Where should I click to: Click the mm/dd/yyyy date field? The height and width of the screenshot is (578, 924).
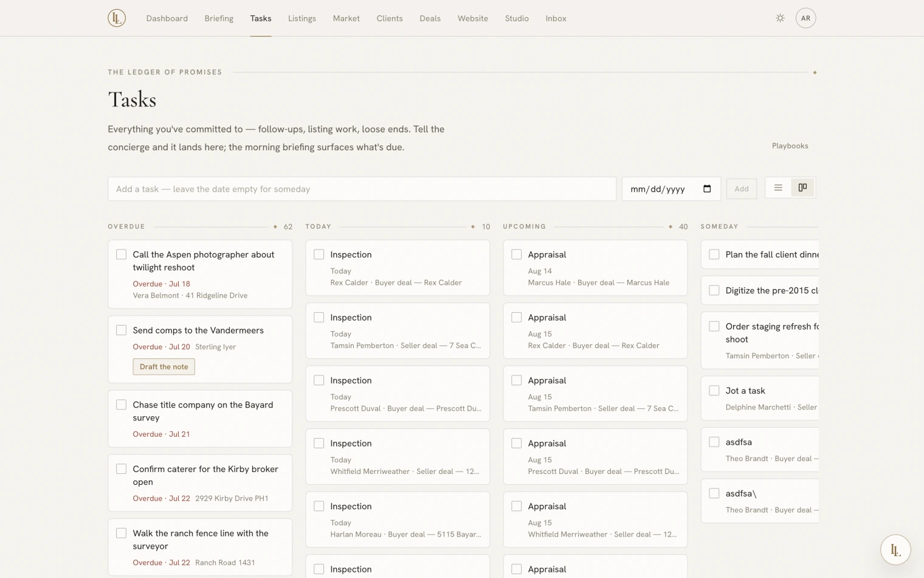click(x=671, y=189)
